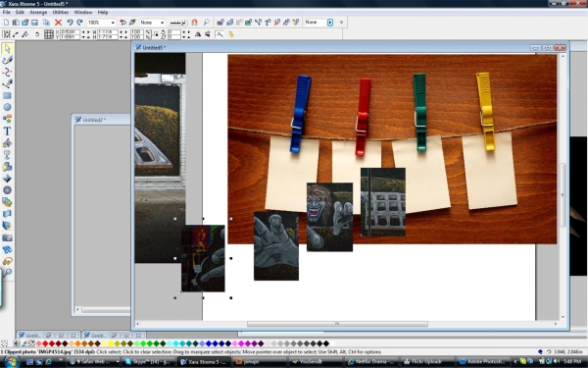Click the grid icon in the infobar
588x368 pixels.
49,34
